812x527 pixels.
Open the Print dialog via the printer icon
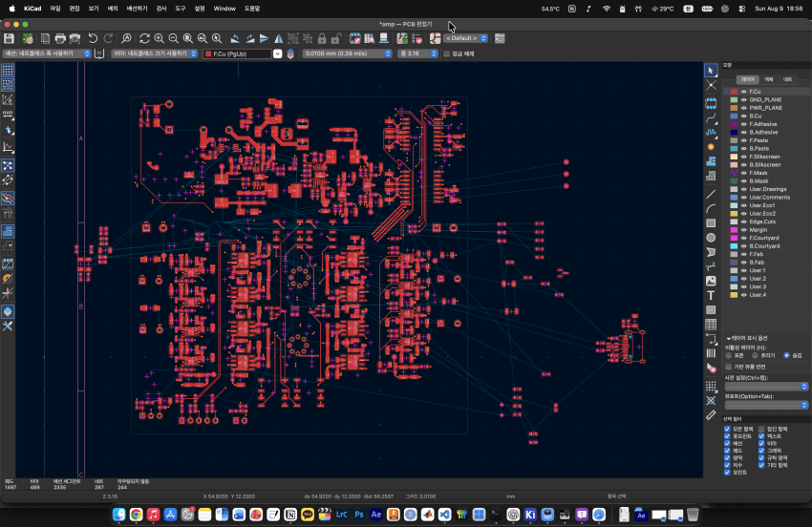(x=60, y=38)
